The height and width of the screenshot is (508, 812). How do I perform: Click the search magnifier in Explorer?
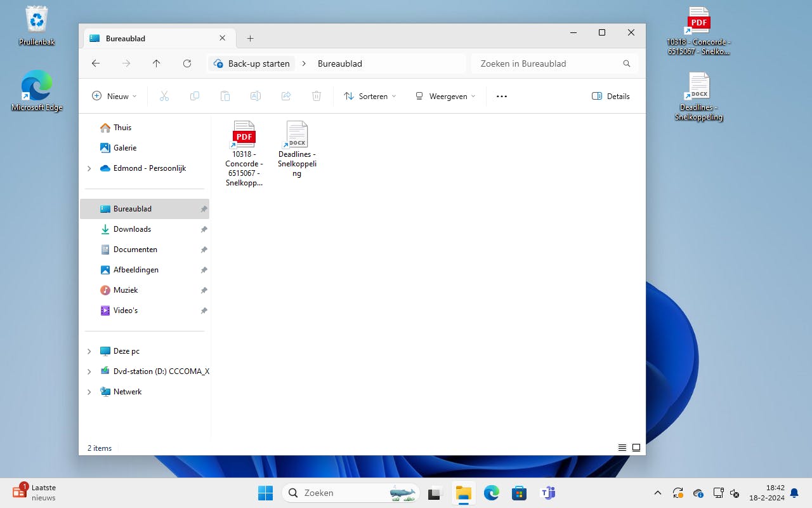627,63
